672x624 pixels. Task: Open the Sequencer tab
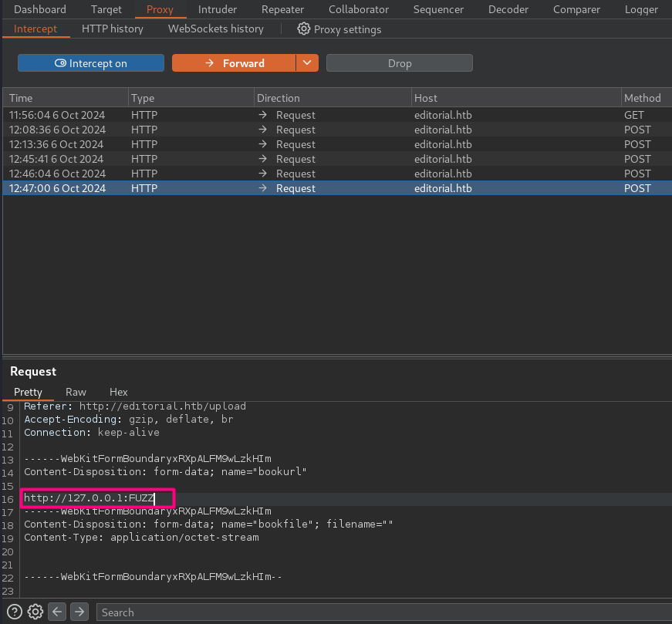click(438, 9)
